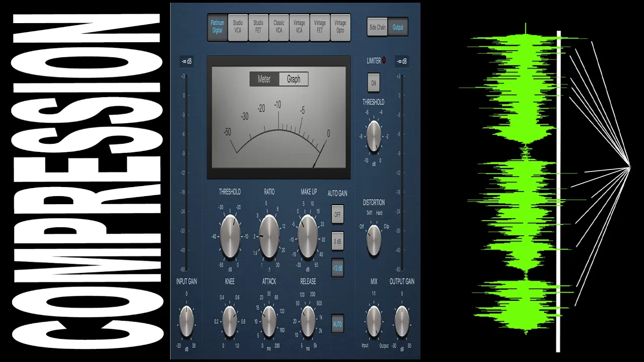Click the limiter Threshold knob
644x362 pixels.
pyautogui.click(x=374, y=136)
